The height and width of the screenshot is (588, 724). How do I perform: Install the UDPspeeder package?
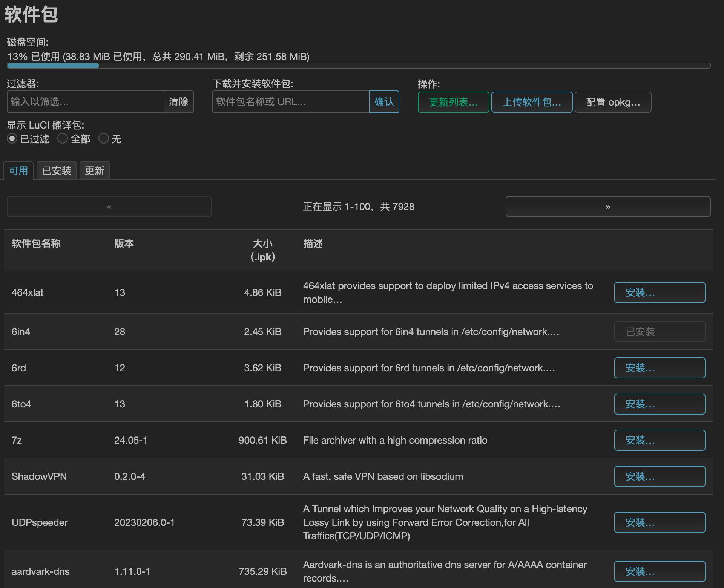click(x=660, y=522)
